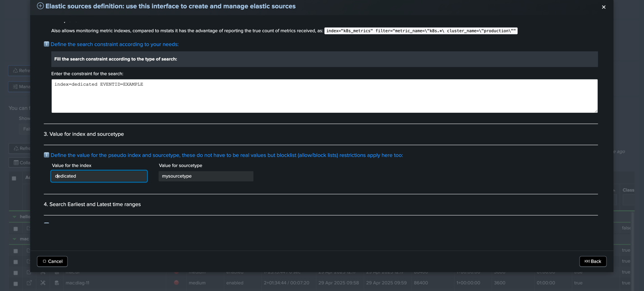Click the Collapse table grid icon
644x291 pixels.
(x=15, y=162)
